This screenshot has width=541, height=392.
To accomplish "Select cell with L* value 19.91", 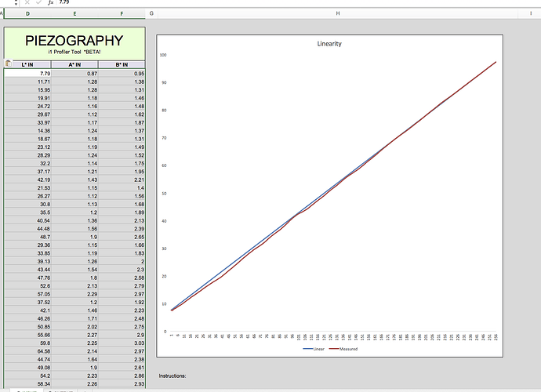I will pyautogui.click(x=27, y=98).
